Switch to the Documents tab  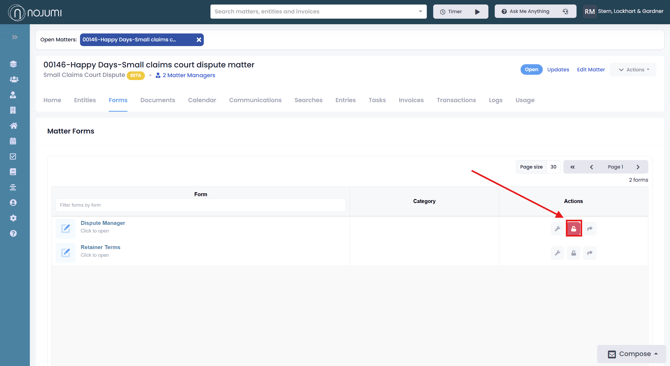pyautogui.click(x=158, y=100)
